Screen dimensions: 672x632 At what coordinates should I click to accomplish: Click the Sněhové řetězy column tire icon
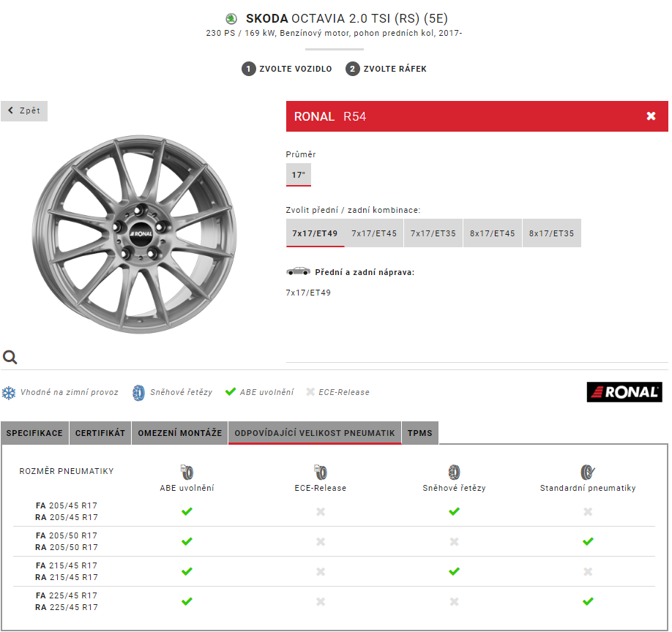[454, 472]
